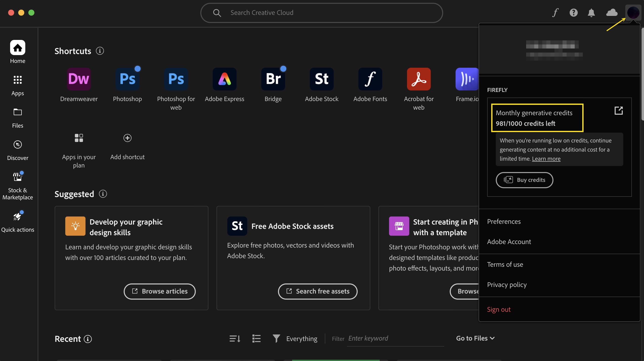This screenshot has height=361, width=644.
Task: Click the Add shortcut plus icon
Action: pos(127,138)
